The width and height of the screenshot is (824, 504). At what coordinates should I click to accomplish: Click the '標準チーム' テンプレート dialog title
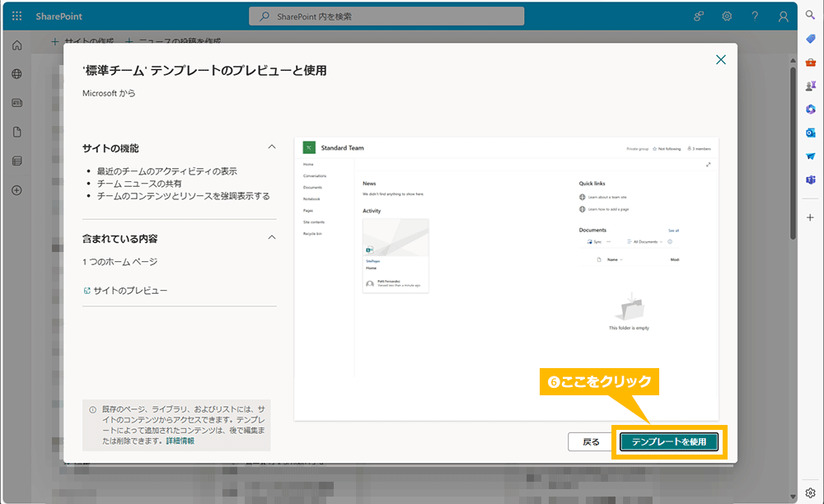[x=204, y=70]
